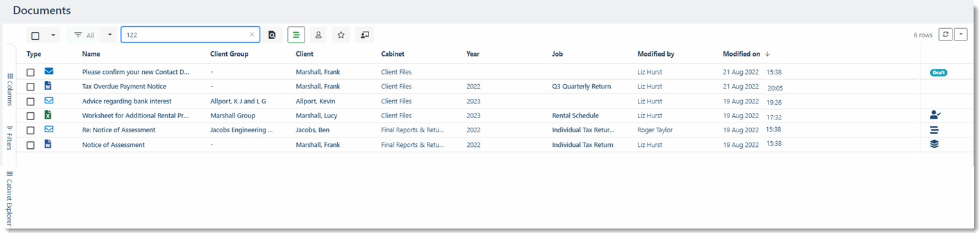Click the envelope icon for Advice regarding bank interest
Screen dimensions: 980x233
(49, 100)
